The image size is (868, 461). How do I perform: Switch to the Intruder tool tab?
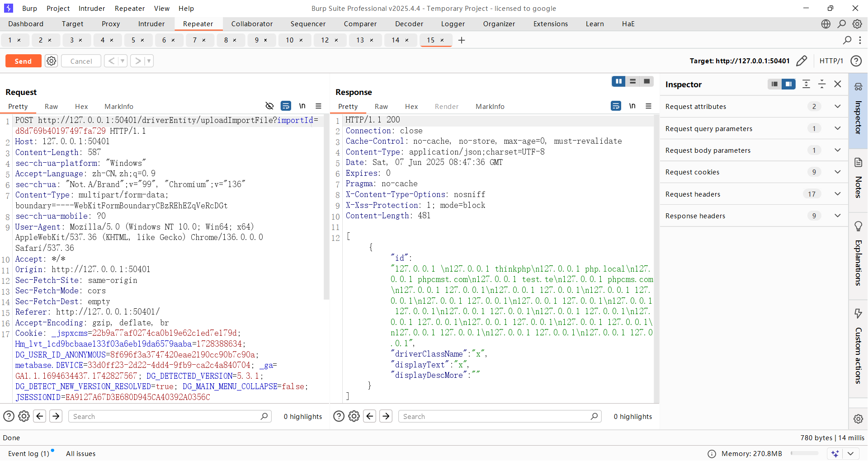(151, 24)
